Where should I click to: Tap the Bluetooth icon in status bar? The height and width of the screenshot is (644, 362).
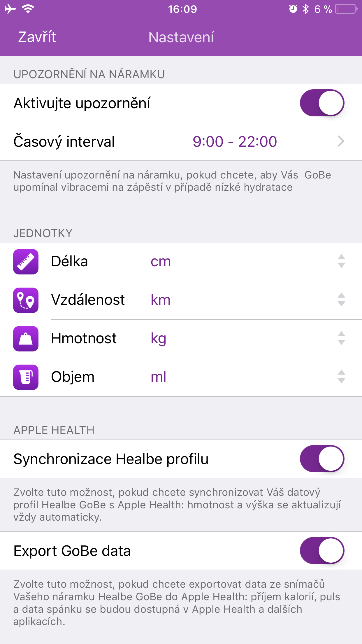pyautogui.click(x=305, y=9)
